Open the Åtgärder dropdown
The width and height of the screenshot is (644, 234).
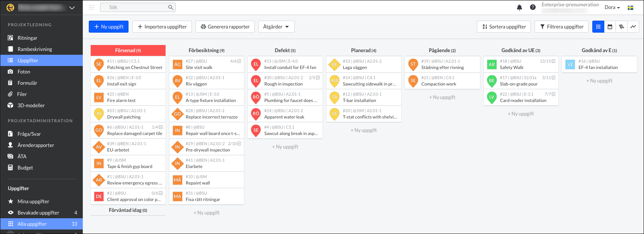coord(276,27)
